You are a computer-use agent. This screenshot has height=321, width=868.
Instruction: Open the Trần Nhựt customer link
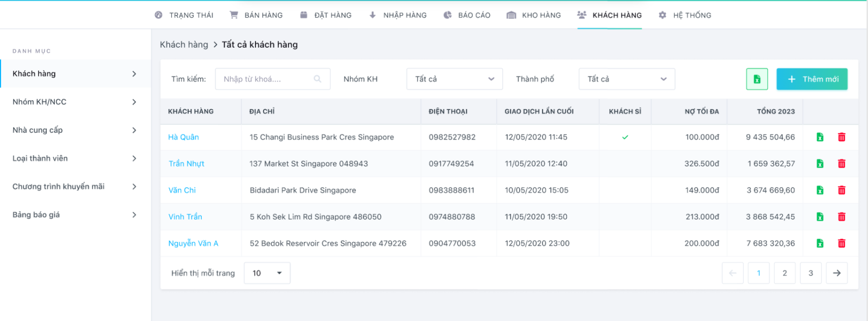[x=186, y=164]
